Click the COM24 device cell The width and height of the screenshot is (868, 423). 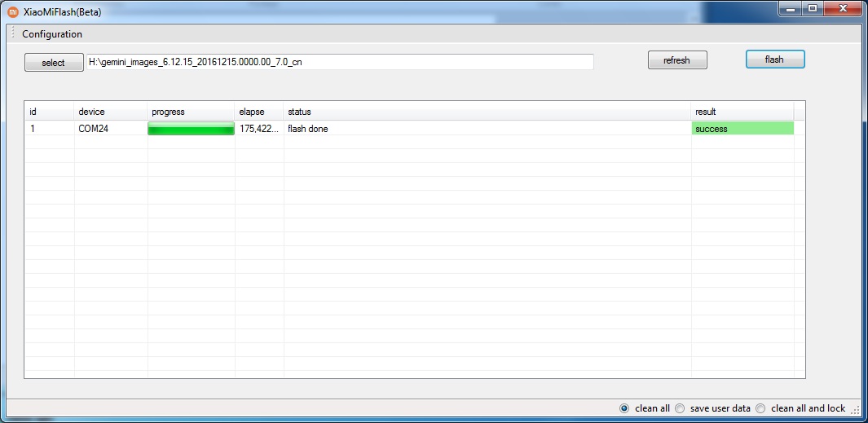coord(111,129)
